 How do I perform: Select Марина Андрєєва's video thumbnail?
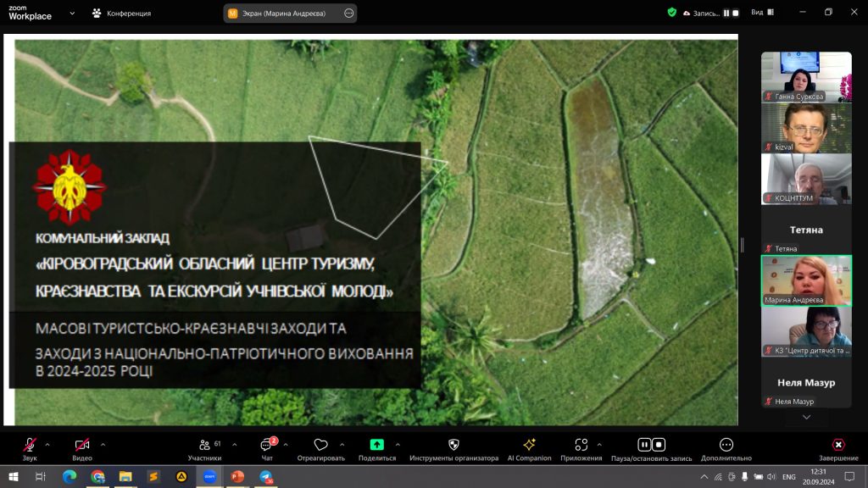[805, 280]
